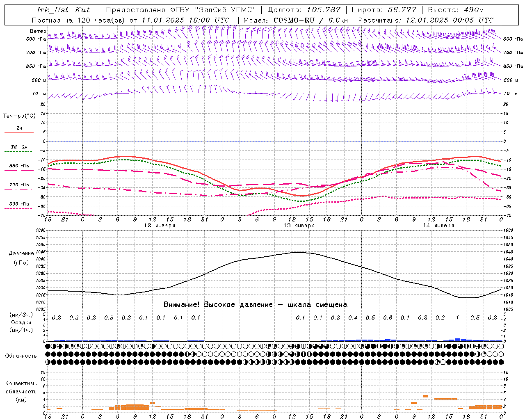Click the Прогноз на 120 часа(ов) text
The image size is (525, 420).
click(x=79, y=20)
